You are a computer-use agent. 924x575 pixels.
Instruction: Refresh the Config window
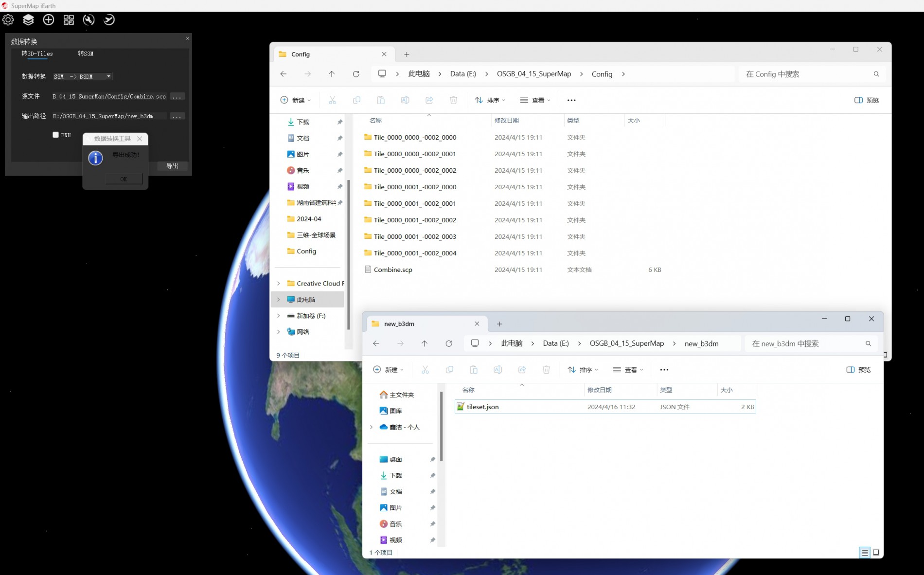click(356, 74)
